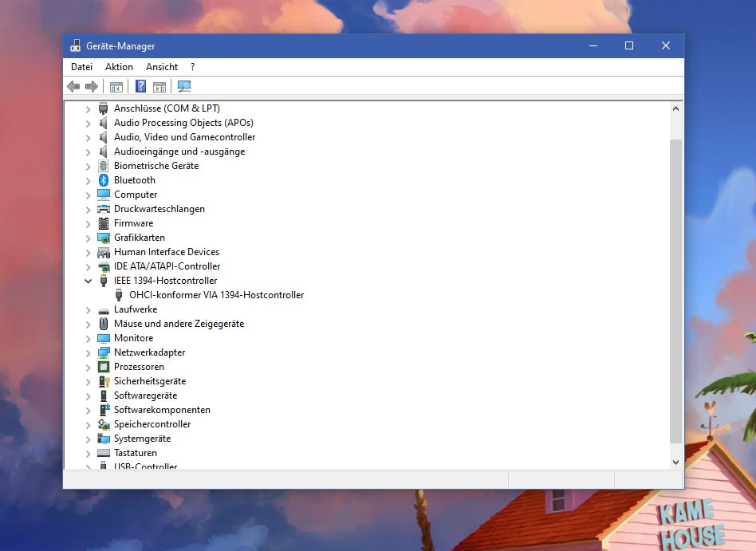Click the Back arrow toolbar icon
The width and height of the screenshot is (756, 551).
(73, 86)
